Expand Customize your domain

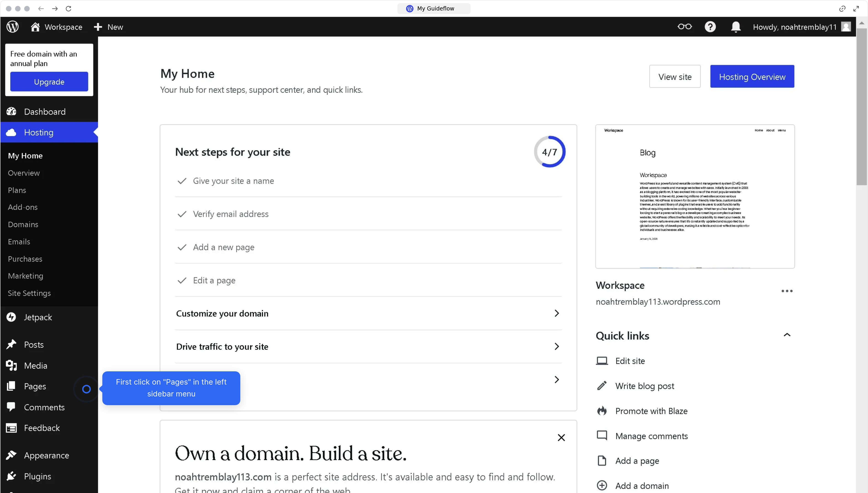click(556, 313)
